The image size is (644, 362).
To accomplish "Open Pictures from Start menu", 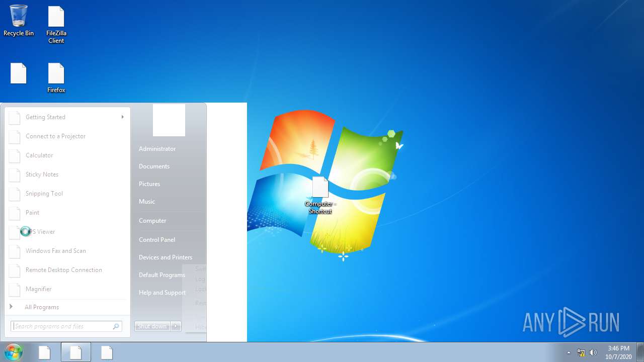I will point(149,184).
